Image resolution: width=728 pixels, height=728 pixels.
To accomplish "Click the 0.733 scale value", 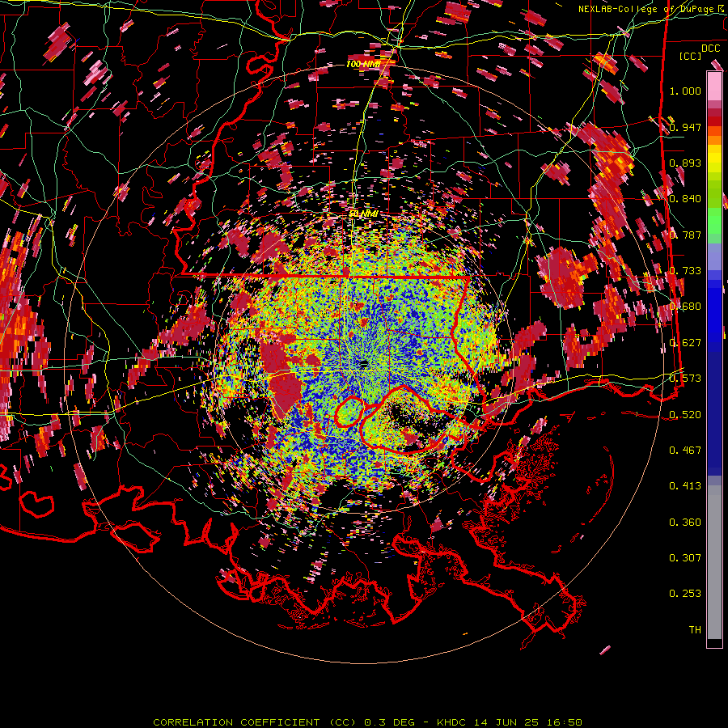I will [685, 270].
